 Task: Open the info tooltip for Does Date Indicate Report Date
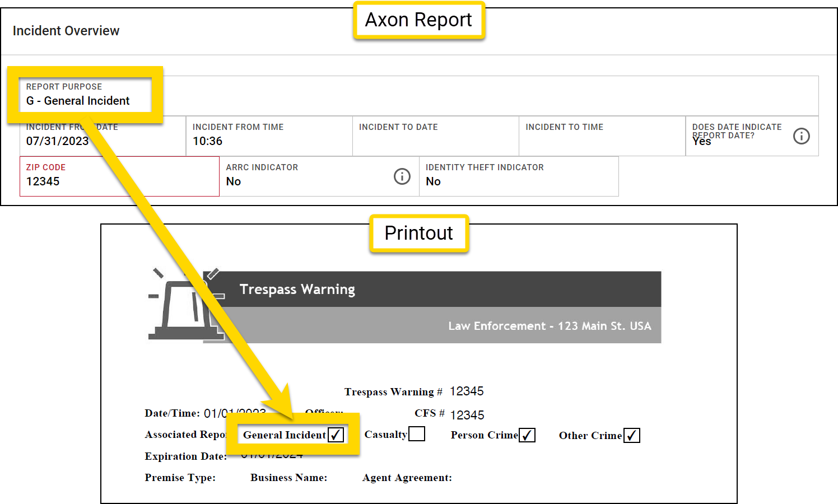pyautogui.click(x=802, y=136)
